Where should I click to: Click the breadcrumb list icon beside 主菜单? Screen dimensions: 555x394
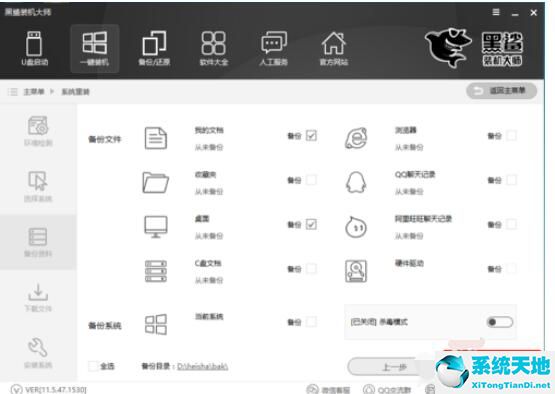tap(12, 92)
